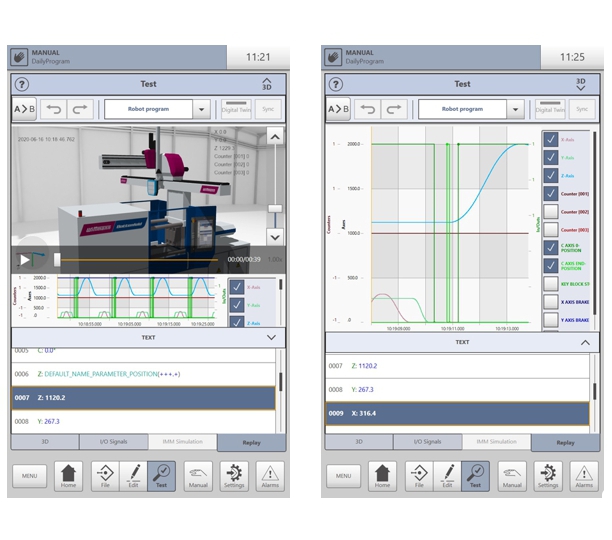612x540 pixels.
Task: Click the replay progress slider handle
Action: [57, 260]
